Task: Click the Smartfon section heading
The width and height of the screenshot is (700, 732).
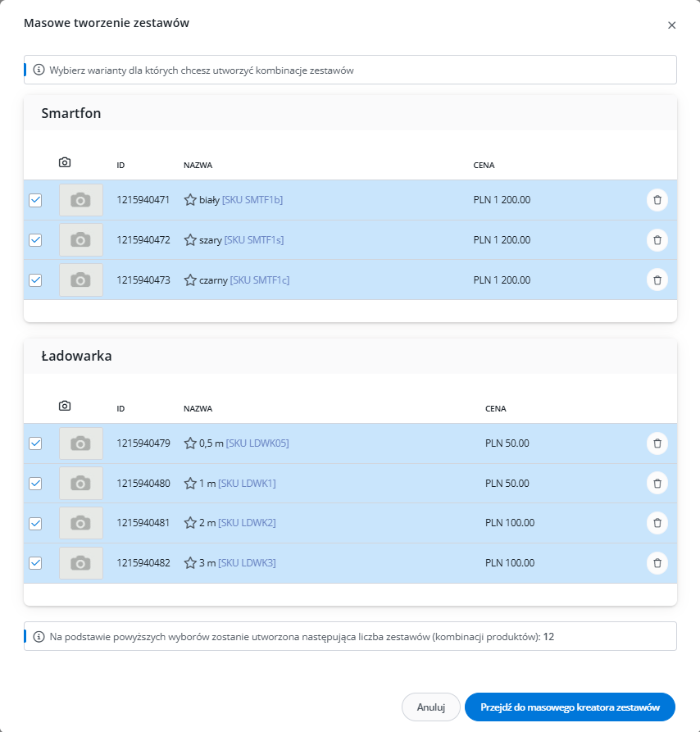Action: coord(71,113)
